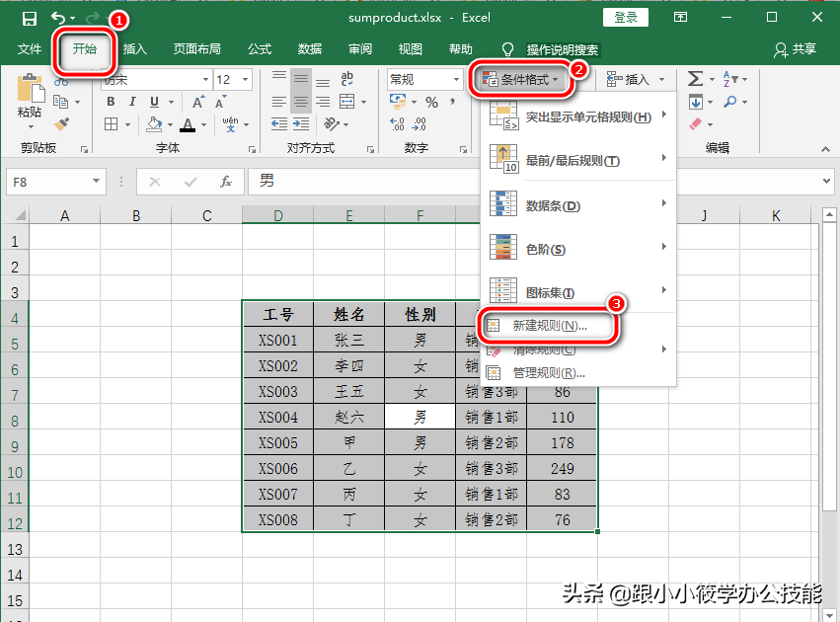840x622 pixels.
Task: Switch to the 开始 tab
Action: coord(85,49)
